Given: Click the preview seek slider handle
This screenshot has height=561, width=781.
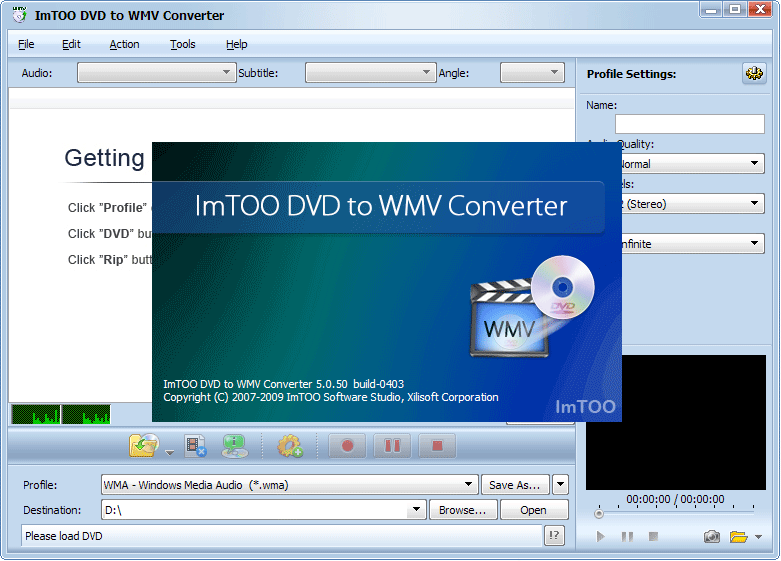Looking at the screenshot, I should coord(599,513).
